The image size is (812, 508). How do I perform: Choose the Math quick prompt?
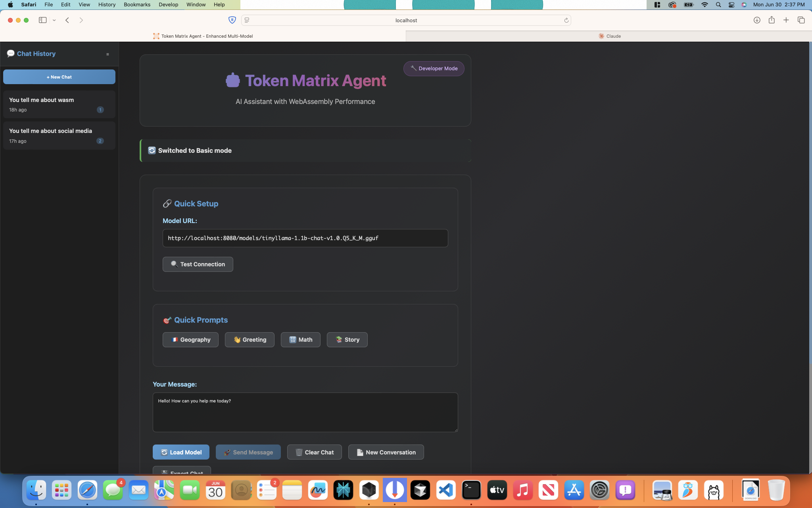(x=300, y=340)
